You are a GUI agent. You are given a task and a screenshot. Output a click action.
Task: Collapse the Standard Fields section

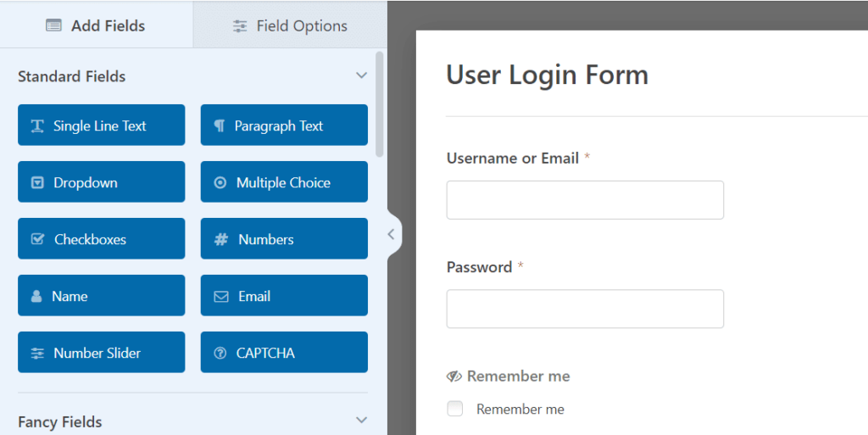click(361, 76)
